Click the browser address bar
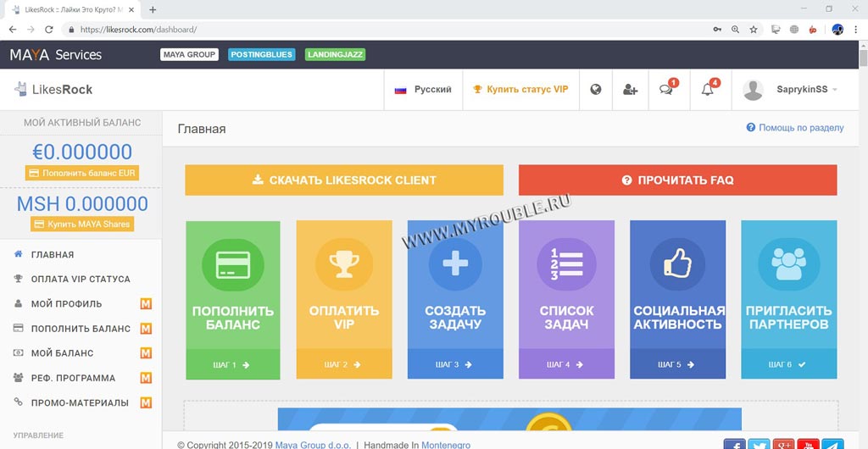 (381, 30)
